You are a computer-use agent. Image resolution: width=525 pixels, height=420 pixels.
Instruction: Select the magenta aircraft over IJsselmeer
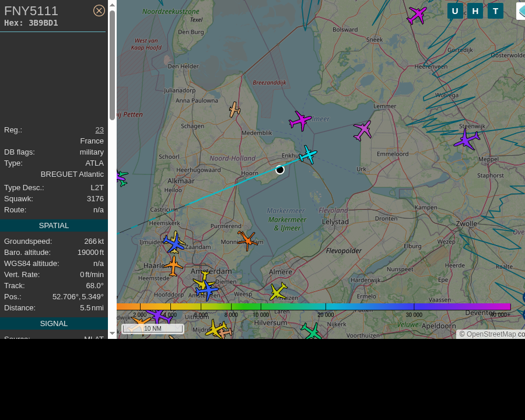300,121
